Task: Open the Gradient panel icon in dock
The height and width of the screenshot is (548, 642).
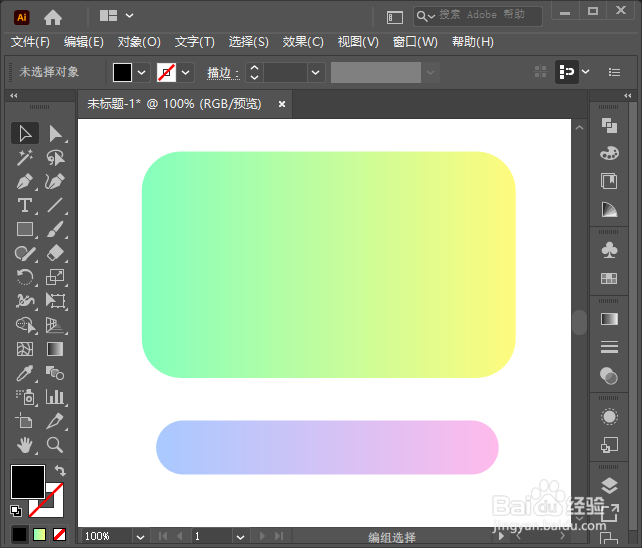Action: (x=609, y=319)
